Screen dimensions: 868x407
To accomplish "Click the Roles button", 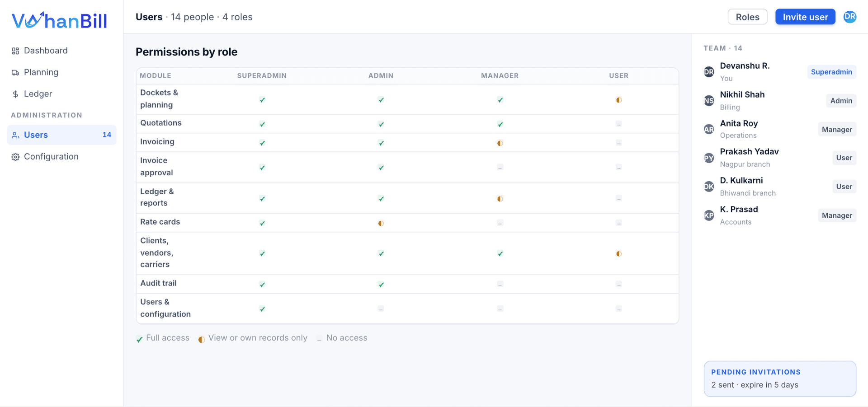I will pos(747,17).
